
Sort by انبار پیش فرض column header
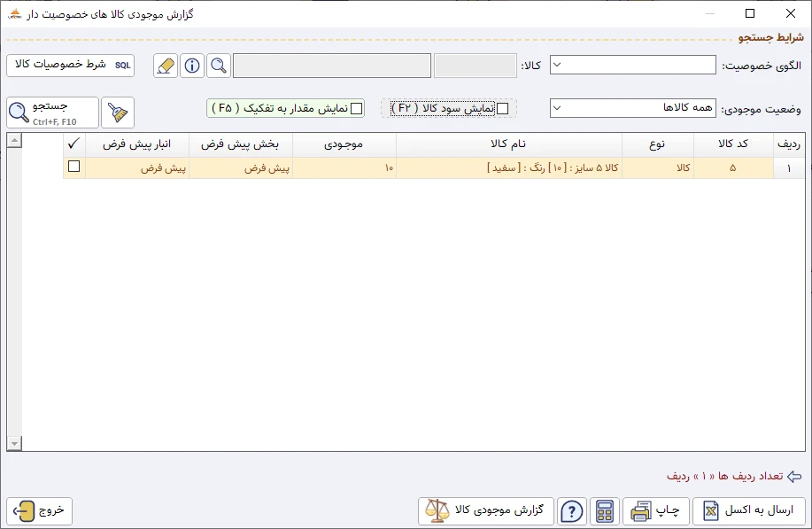click(137, 144)
